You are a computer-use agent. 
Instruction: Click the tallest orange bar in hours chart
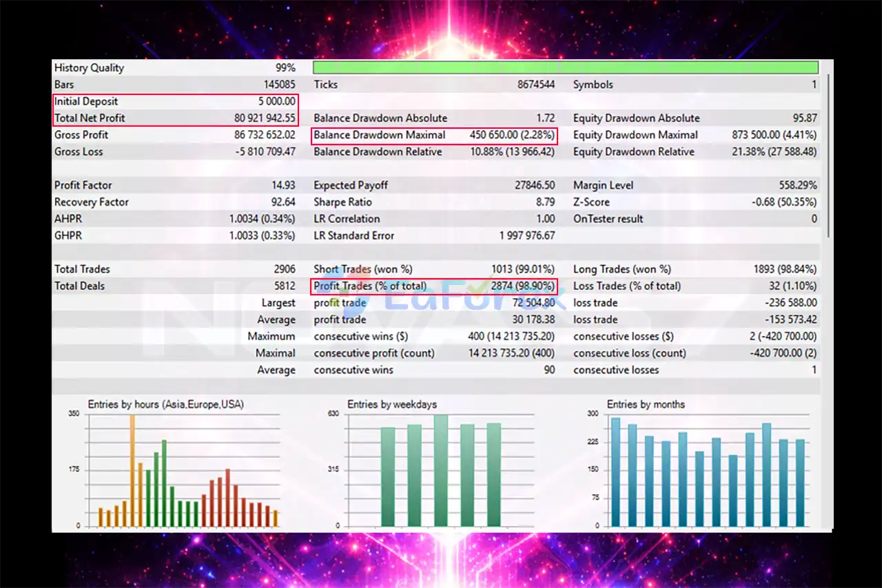tap(132, 470)
